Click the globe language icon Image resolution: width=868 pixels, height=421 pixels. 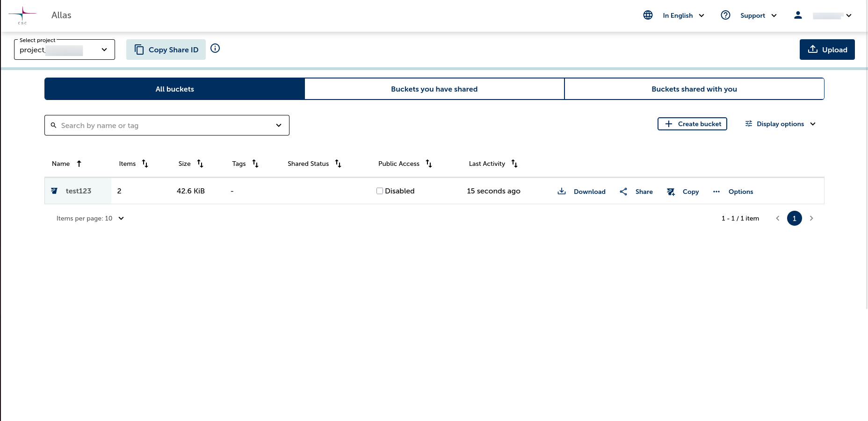pos(648,15)
